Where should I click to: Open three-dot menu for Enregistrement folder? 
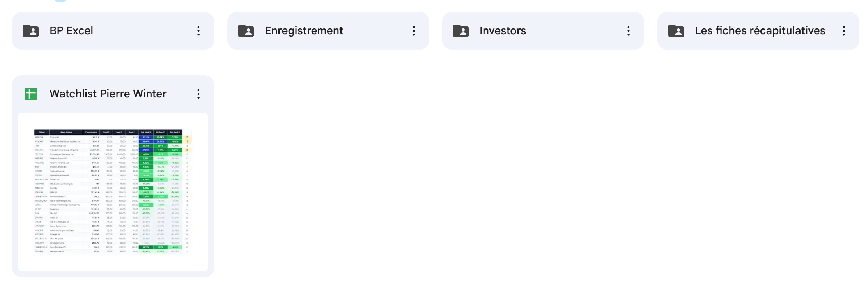pyautogui.click(x=414, y=31)
